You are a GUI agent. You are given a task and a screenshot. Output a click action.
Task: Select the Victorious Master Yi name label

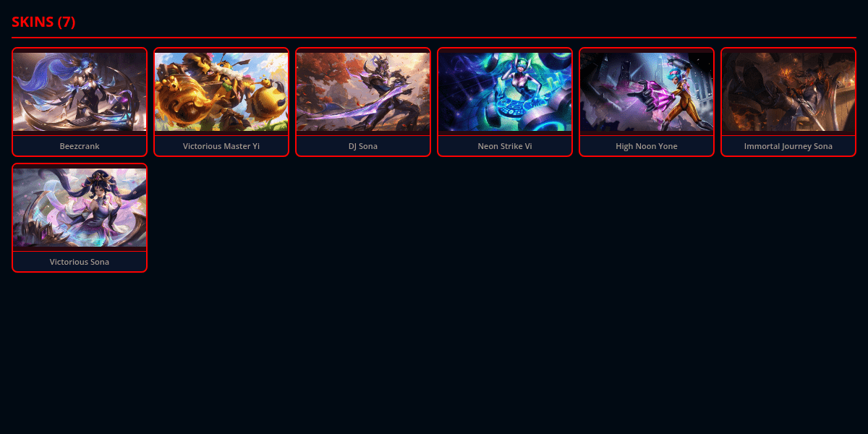pos(221,146)
